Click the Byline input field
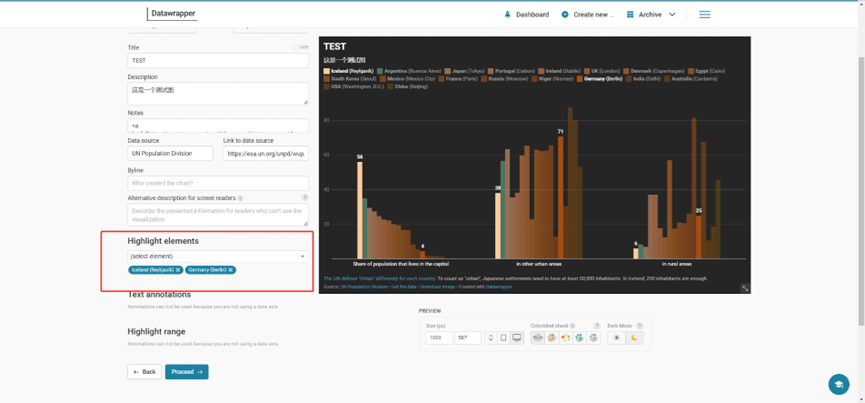The height and width of the screenshot is (403, 865). coord(218,183)
